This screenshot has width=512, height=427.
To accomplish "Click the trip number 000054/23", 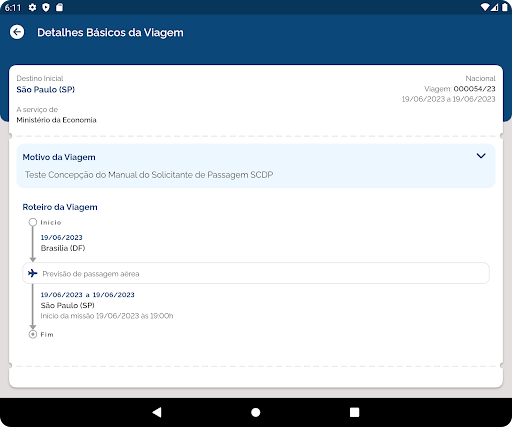I will pyautogui.click(x=475, y=89).
